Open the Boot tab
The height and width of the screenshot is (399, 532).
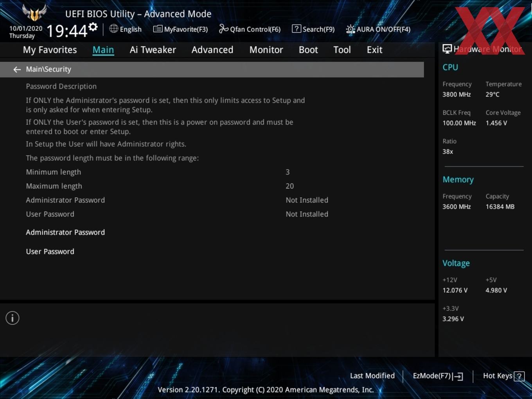[308, 50]
